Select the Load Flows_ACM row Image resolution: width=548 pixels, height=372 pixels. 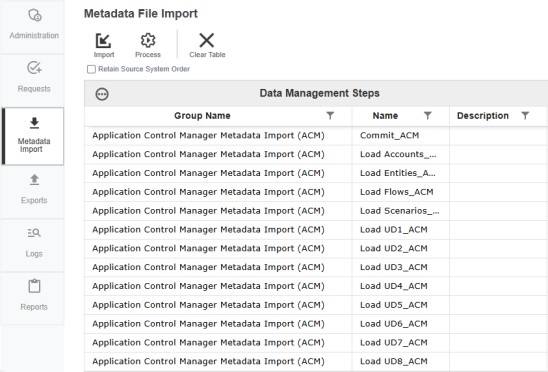click(x=316, y=192)
